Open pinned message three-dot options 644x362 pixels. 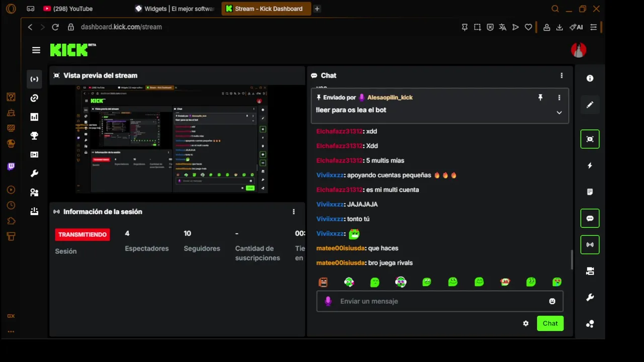click(x=559, y=98)
